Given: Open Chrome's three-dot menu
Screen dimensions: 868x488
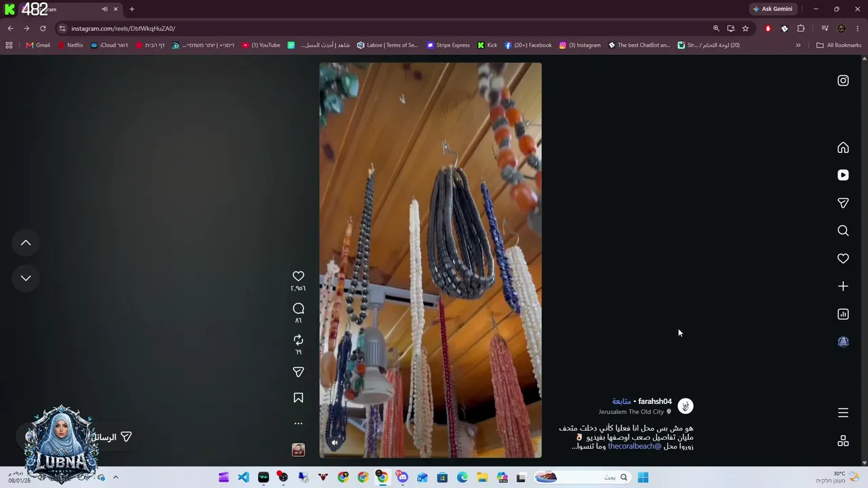Looking at the screenshot, I should pos(858,28).
